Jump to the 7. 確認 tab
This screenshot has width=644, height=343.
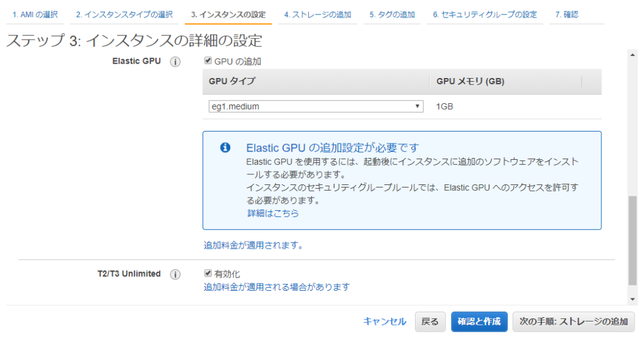[x=567, y=14]
